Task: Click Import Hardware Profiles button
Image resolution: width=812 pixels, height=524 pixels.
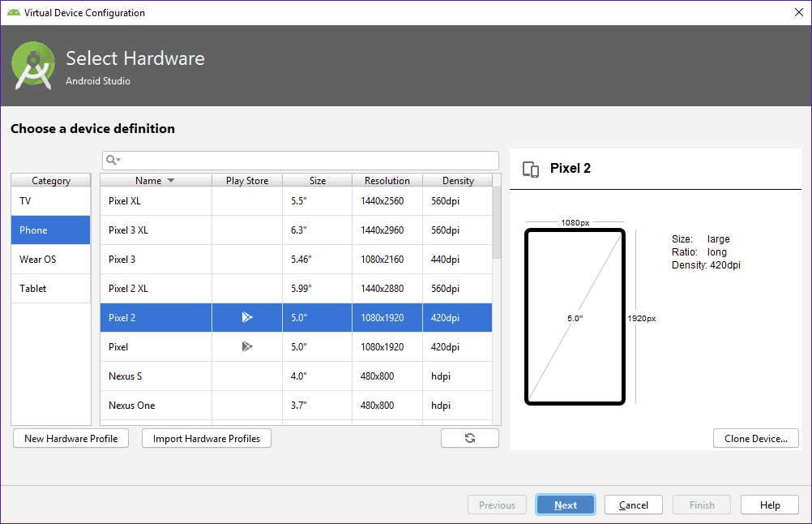Action: [x=207, y=439]
